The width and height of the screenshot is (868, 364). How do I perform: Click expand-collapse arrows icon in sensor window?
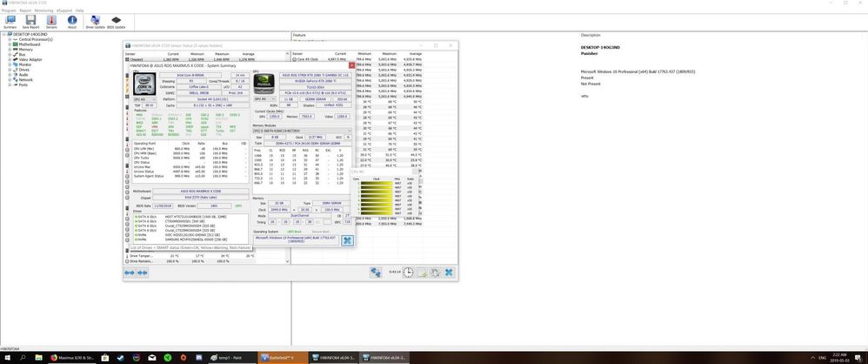(130, 273)
